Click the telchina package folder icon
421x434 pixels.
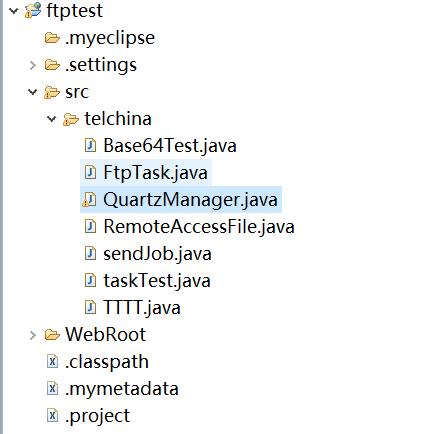71,119
